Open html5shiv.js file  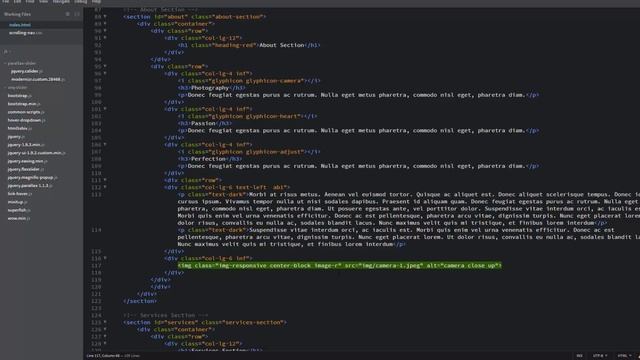point(20,128)
